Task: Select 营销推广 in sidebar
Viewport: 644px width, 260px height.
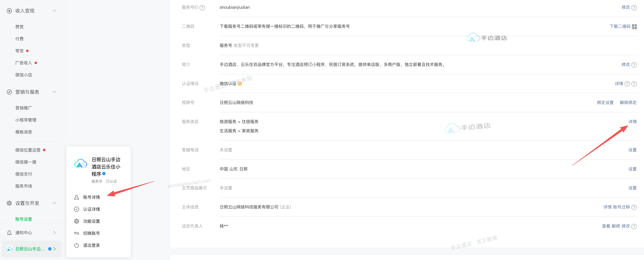Action: coord(24,108)
